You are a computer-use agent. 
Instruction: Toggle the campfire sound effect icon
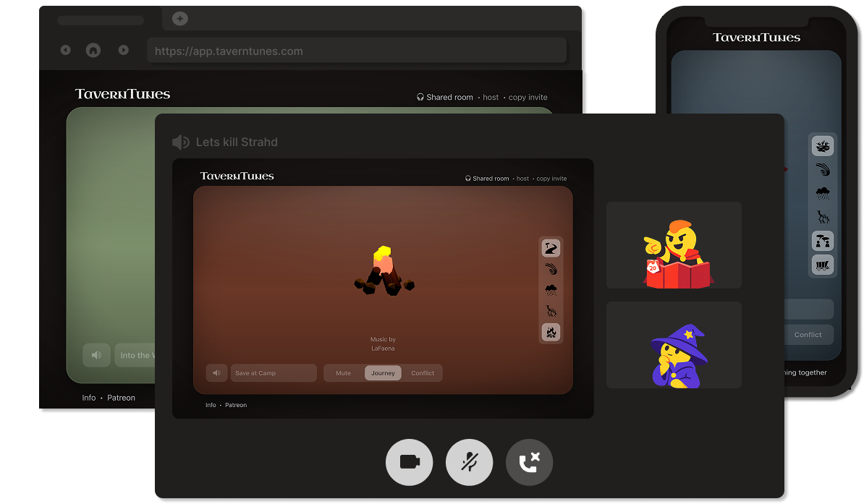tap(551, 332)
